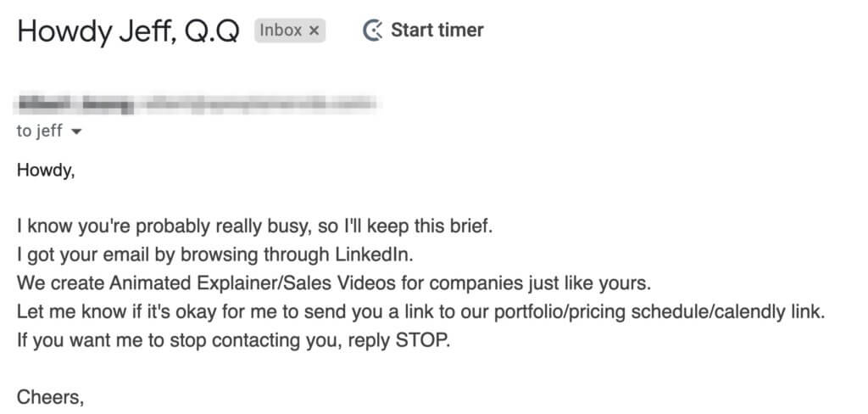The image size is (868, 414).
Task: Click the Inbox label tag
Action: (290, 31)
